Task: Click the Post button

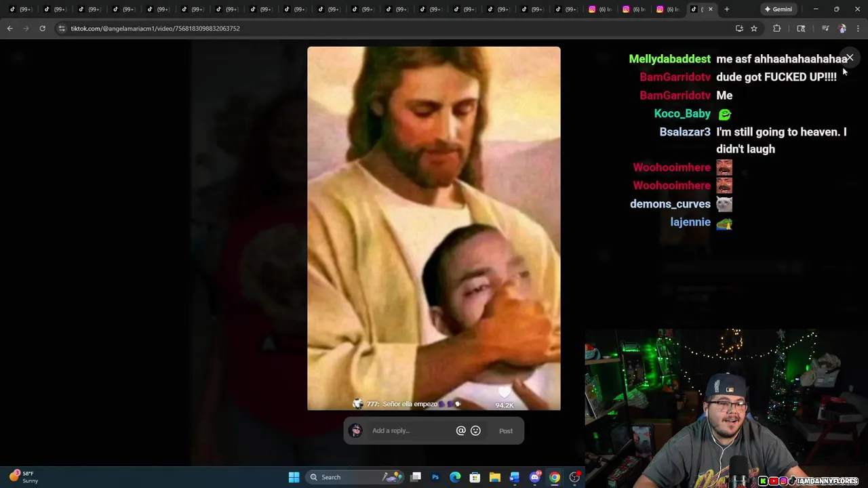Action: point(506,431)
